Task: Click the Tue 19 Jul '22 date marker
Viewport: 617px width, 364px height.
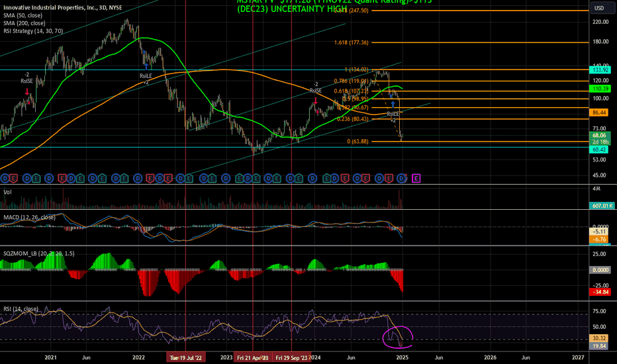Action: 186,357
